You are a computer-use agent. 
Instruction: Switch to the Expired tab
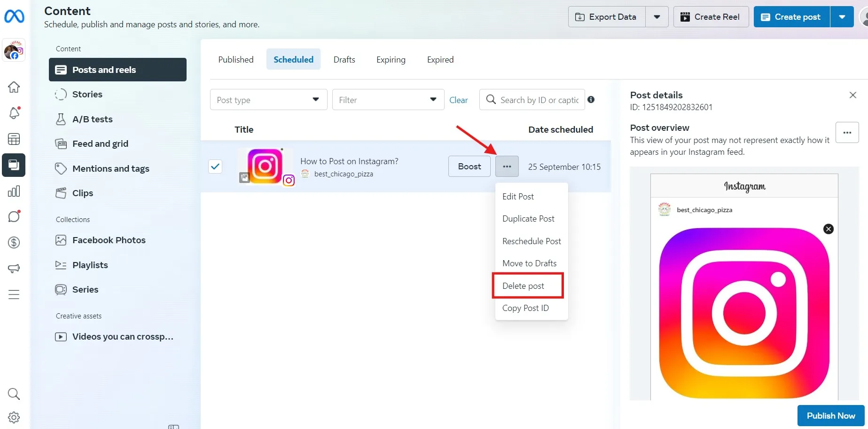(x=440, y=59)
